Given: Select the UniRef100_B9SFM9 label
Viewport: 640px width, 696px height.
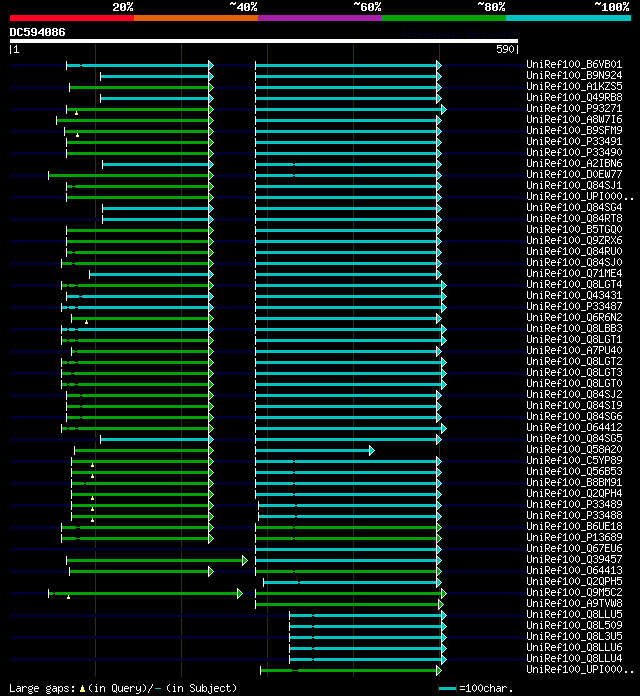Looking at the screenshot, I should pyautogui.click(x=574, y=130).
